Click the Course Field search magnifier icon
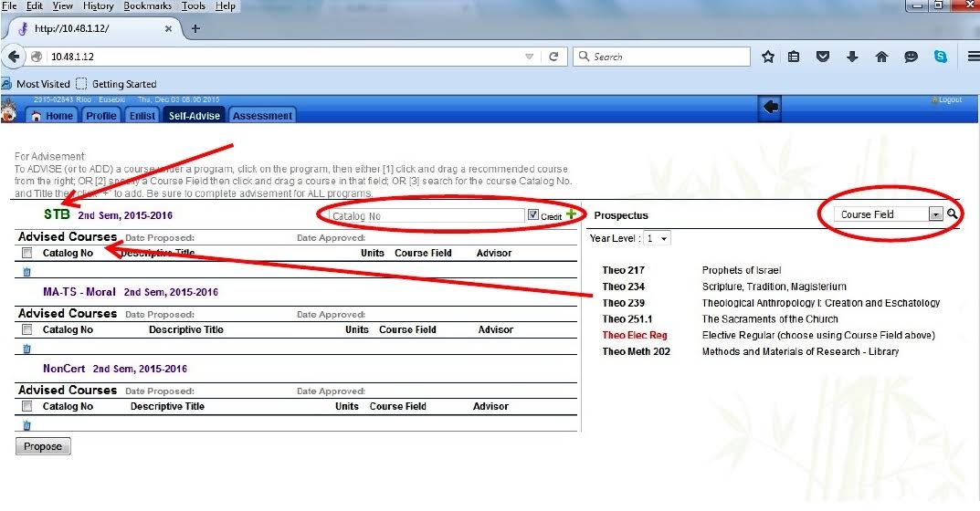This screenshot has height=511, width=980. click(953, 214)
